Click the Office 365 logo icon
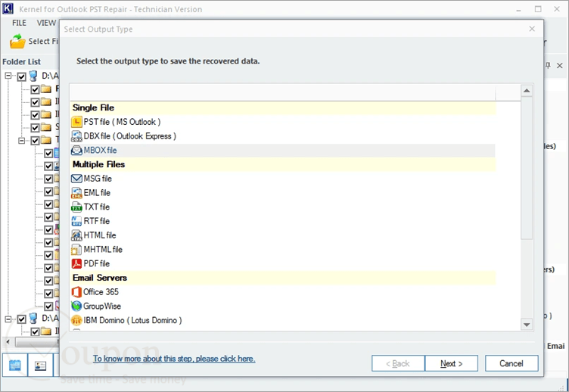Image resolution: width=569 pixels, height=392 pixels. tap(76, 292)
